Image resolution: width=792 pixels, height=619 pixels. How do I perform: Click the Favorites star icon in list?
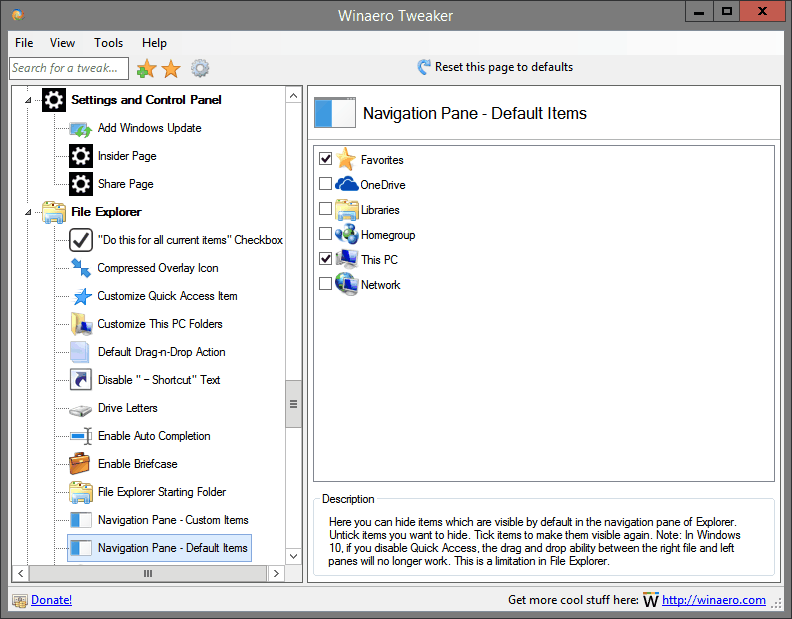[345, 159]
